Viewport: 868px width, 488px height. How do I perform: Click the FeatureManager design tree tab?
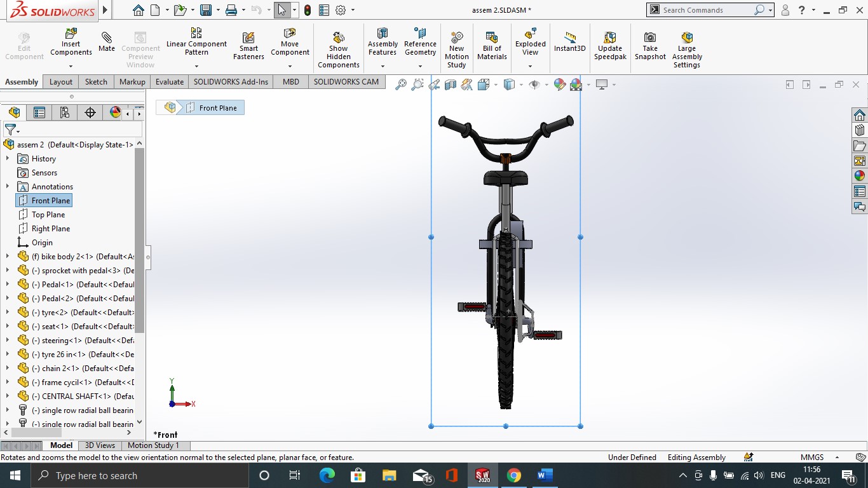coord(14,112)
